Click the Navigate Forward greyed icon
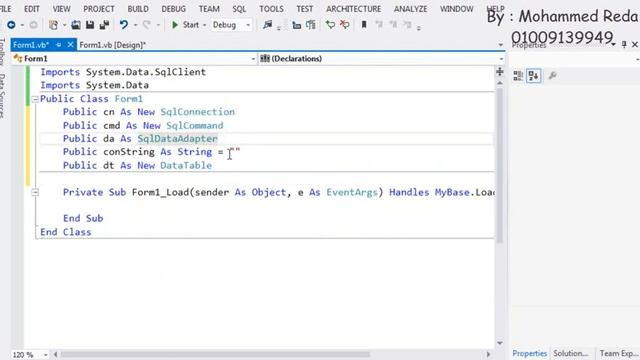 [33, 25]
